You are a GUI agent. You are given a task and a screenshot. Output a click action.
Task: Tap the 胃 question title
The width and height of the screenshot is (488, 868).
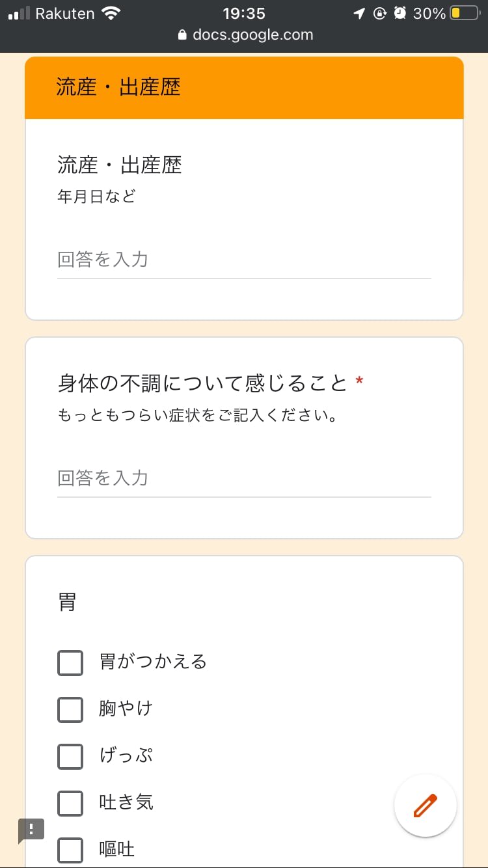pos(67,603)
